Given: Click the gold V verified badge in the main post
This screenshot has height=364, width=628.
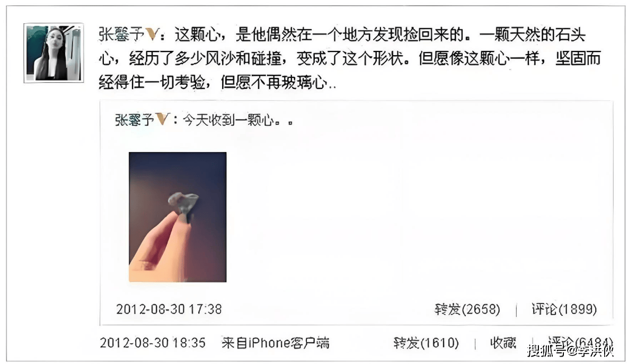Looking at the screenshot, I should click(x=152, y=34).
